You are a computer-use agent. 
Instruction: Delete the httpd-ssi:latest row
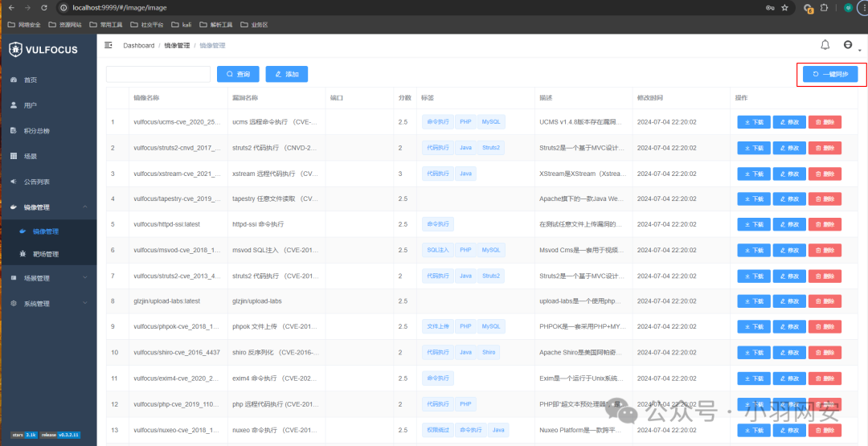pyautogui.click(x=825, y=224)
